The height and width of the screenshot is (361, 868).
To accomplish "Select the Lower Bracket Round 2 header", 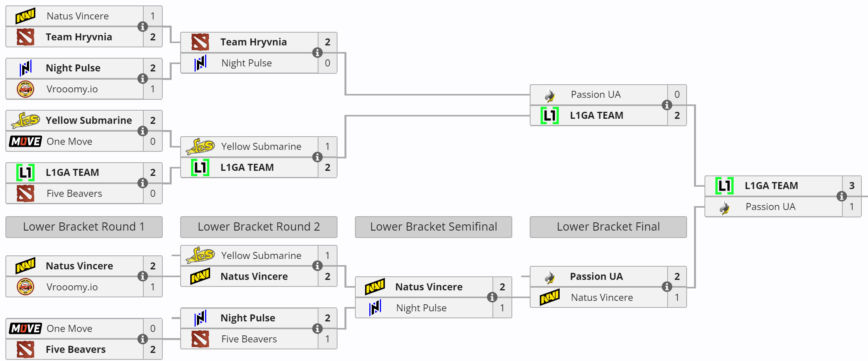I will click(259, 227).
